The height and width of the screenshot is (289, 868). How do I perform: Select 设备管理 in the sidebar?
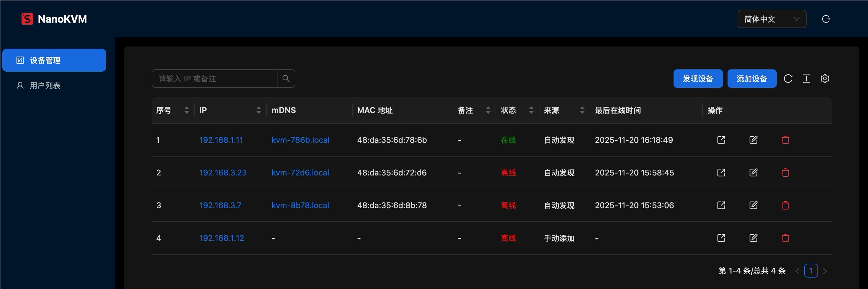coord(54,60)
